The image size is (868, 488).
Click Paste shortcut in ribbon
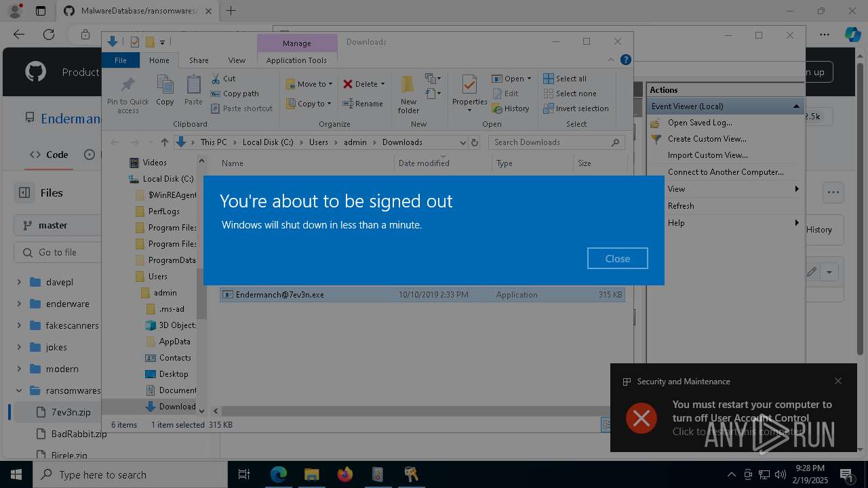tap(241, 108)
